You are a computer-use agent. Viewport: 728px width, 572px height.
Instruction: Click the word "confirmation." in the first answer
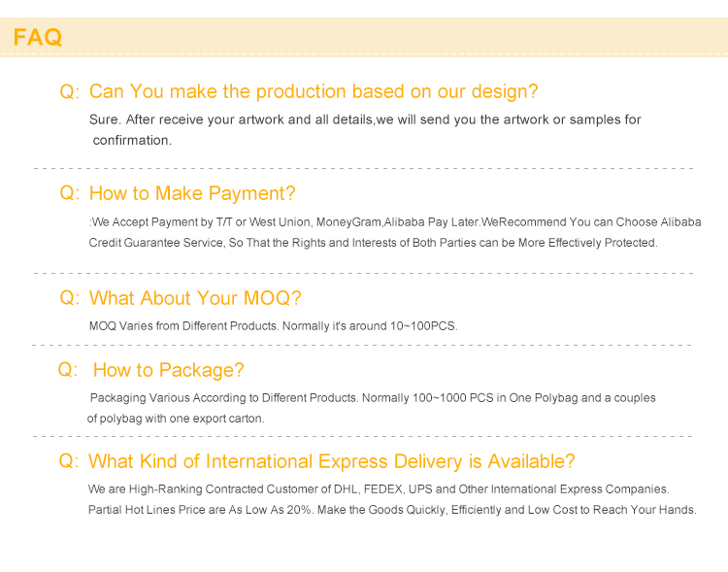[x=132, y=141]
